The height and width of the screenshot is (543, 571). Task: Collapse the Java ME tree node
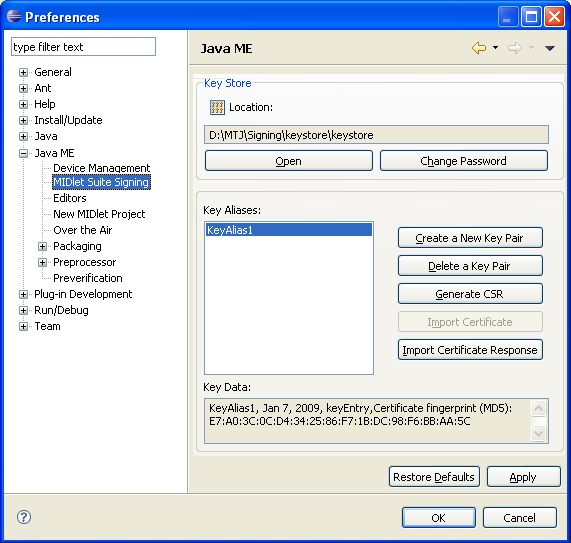point(23,153)
